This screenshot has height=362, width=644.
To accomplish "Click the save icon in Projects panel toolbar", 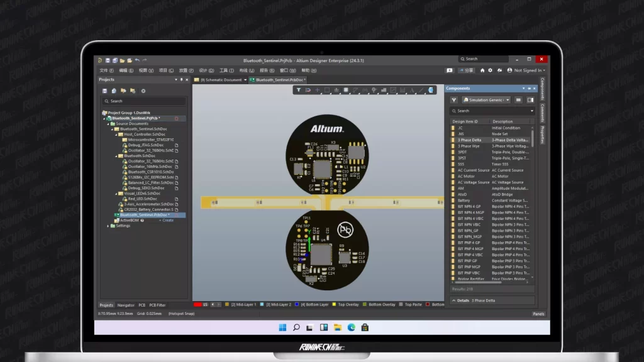I will 104,90.
